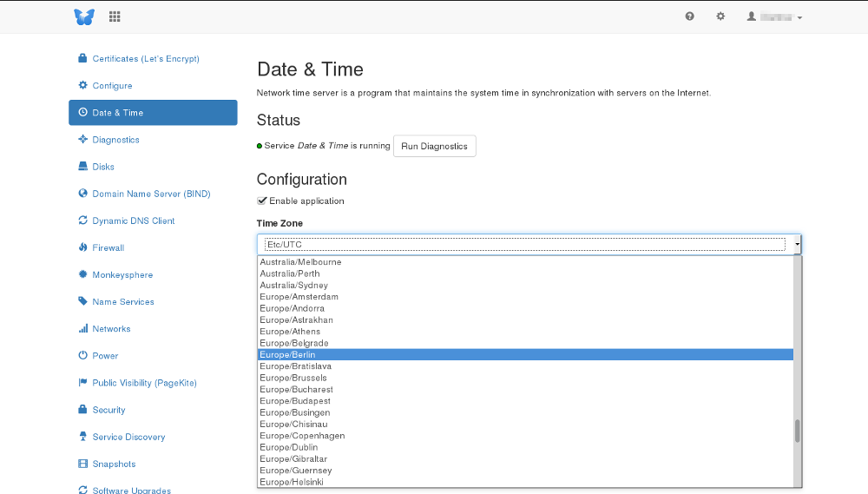Click the Run Diagnostics button
This screenshot has height=494, width=868.
pyautogui.click(x=435, y=146)
